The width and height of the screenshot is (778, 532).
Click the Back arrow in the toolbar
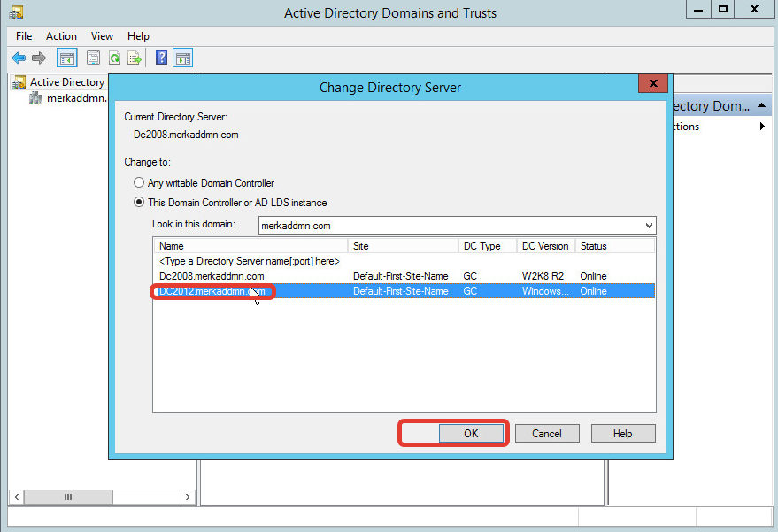tap(19, 58)
